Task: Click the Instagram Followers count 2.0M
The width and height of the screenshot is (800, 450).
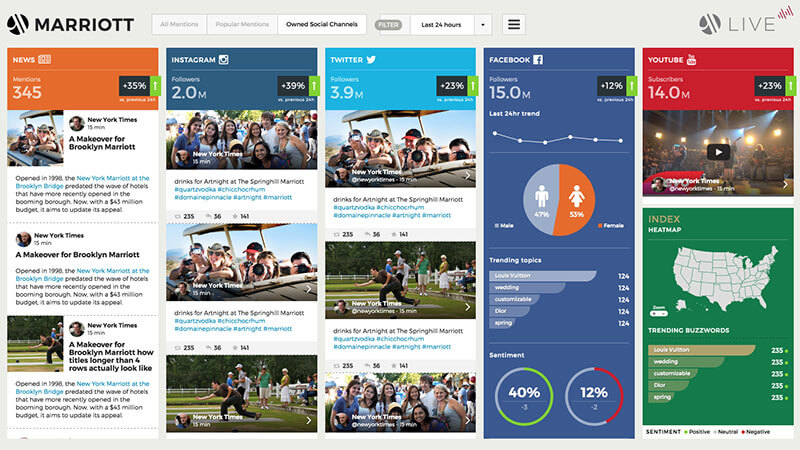Action: pos(189,92)
